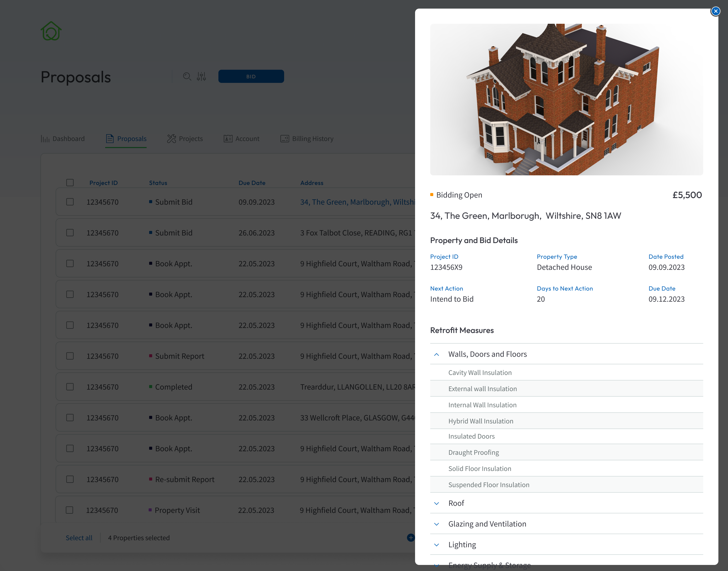Image resolution: width=728 pixels, height=571 pixels.
Task: Sort by Project ID column header
Action: click(104, 183)
